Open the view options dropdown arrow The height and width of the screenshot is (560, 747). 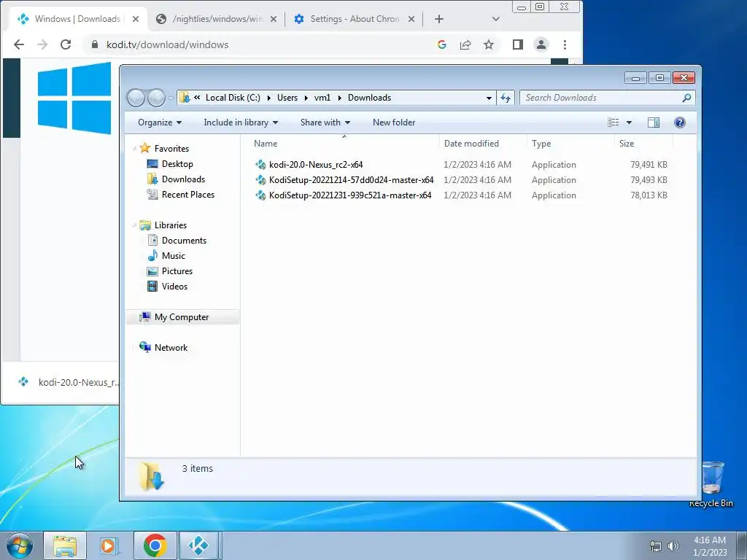tap(629, 122)
